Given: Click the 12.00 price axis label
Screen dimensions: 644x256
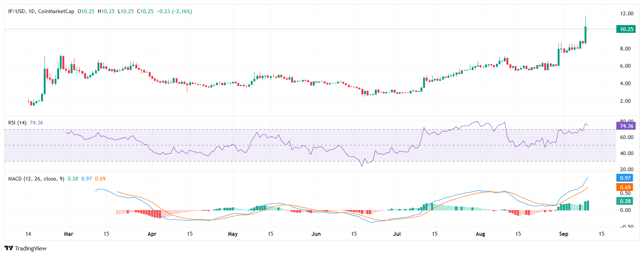Looking at the screenshot, I should point(626,13).
